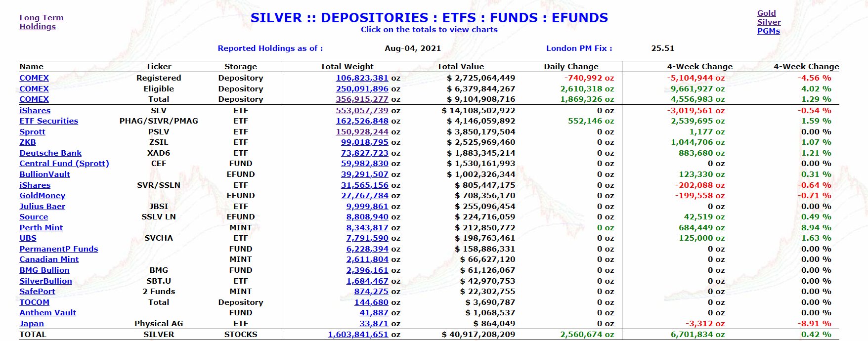Viewport: 868px width, 341px height.
Task: View chart for Perth Mint total 8,343,817
Action: coord(367,228)
